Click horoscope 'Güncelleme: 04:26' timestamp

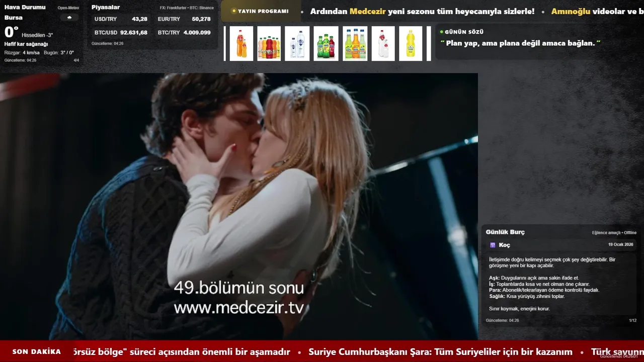pos(502,320)
